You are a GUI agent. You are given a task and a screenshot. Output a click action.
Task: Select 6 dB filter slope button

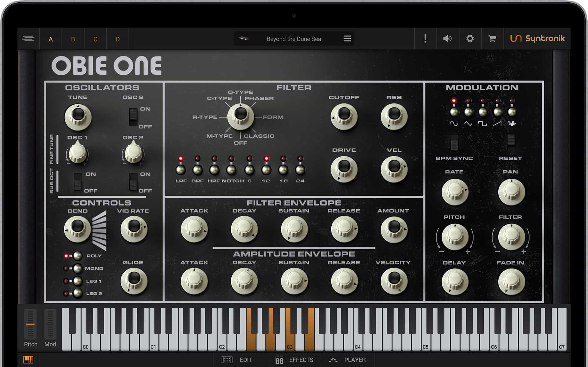tap(249, 170)
